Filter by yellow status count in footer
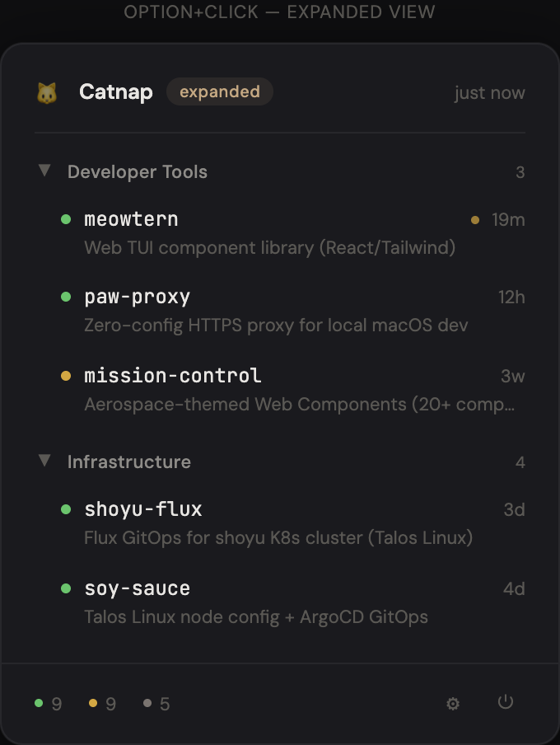This screenshot has width=560, height=745. click(x=102, y=704)
